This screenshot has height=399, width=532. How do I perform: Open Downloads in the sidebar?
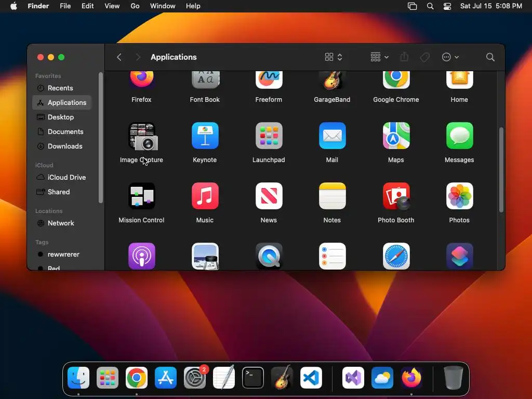(62, 146)
